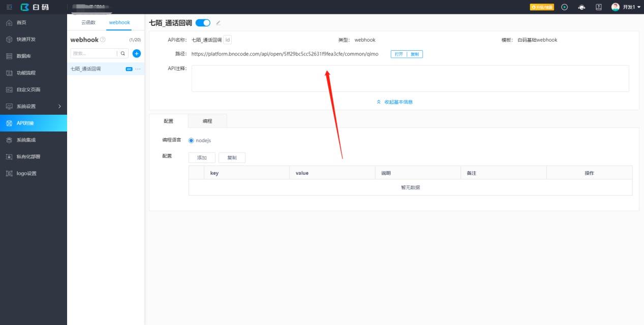The width and height of the screenshot is (644, 325).
Task: Click the help icon beside webhook heading
Action: (103, 40)
